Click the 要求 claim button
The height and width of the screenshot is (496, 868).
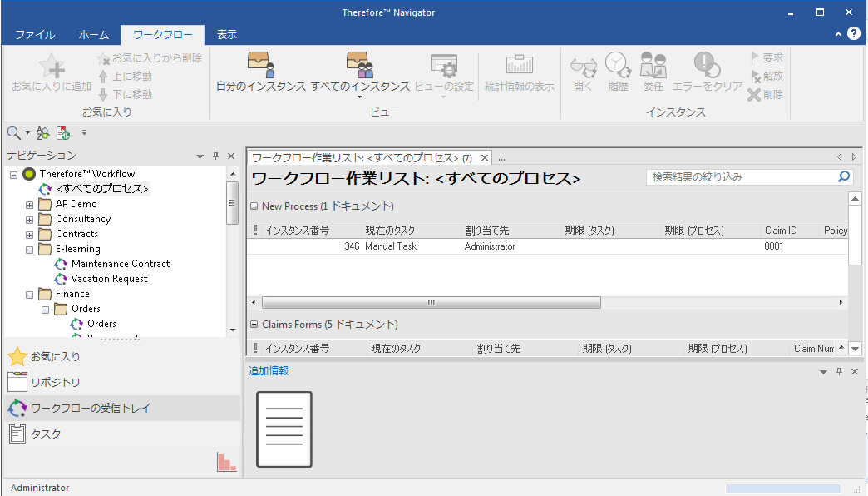(767, 57)
